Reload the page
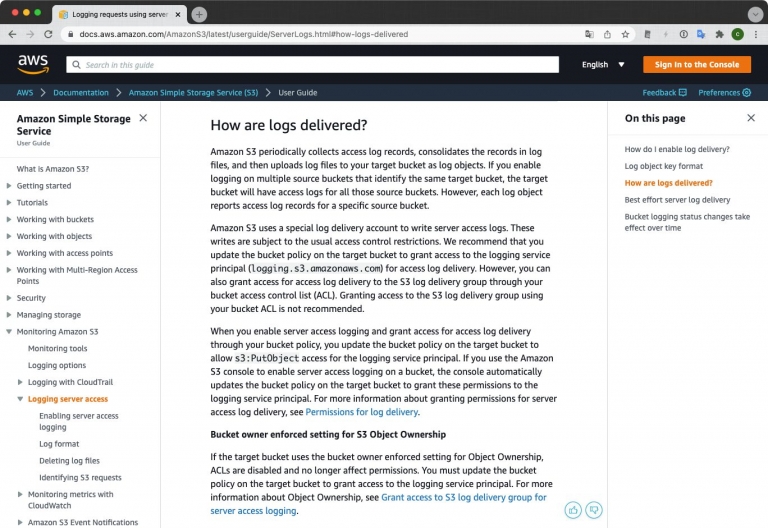768x528 pixels. click(x=46, y=34)
